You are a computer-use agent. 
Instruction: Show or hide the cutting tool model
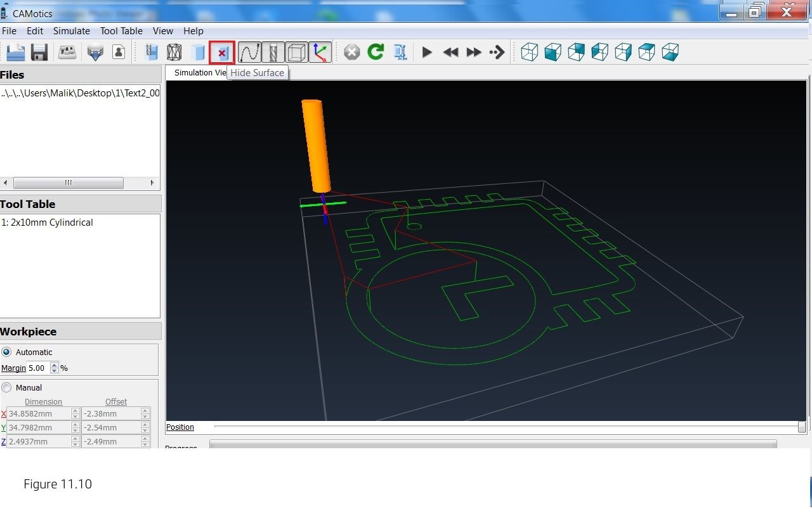coord(273,53)
